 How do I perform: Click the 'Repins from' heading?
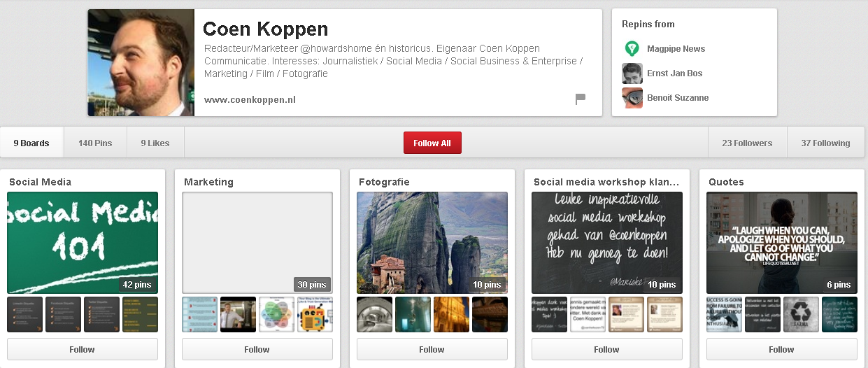pos(648,24)
